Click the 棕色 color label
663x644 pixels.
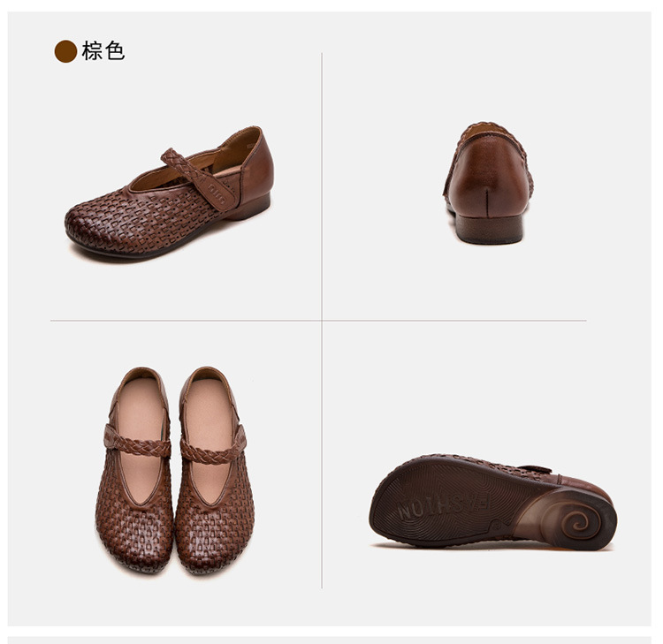click(103, 51)
